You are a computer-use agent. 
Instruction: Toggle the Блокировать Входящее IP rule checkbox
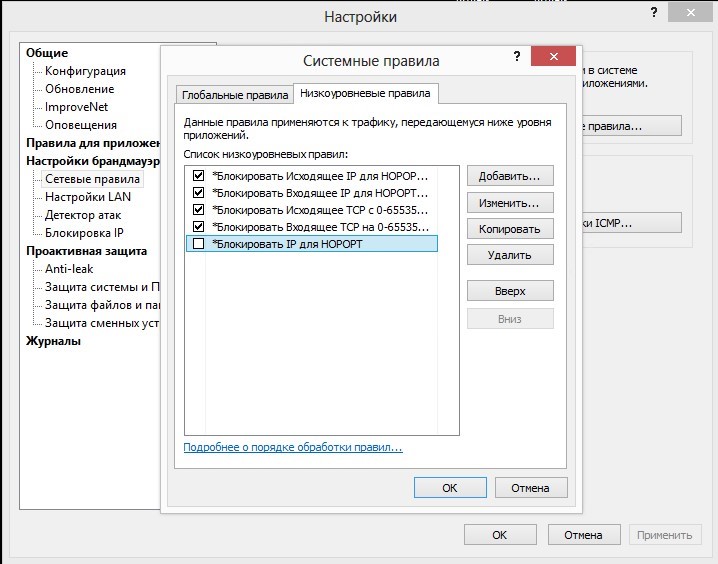(x=198, y=192)
